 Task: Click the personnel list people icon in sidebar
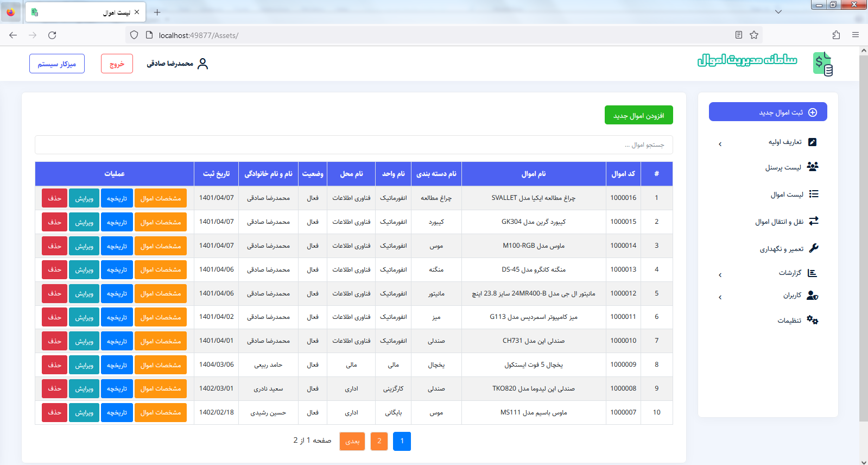click(x=812, y=167)
